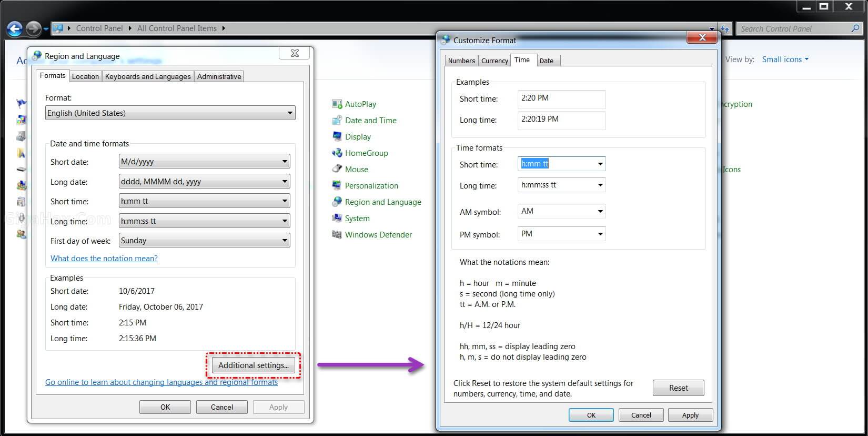Switch to the Currency tab
Viewport: 868px width, 436px height.
click(x=494, y=61)
